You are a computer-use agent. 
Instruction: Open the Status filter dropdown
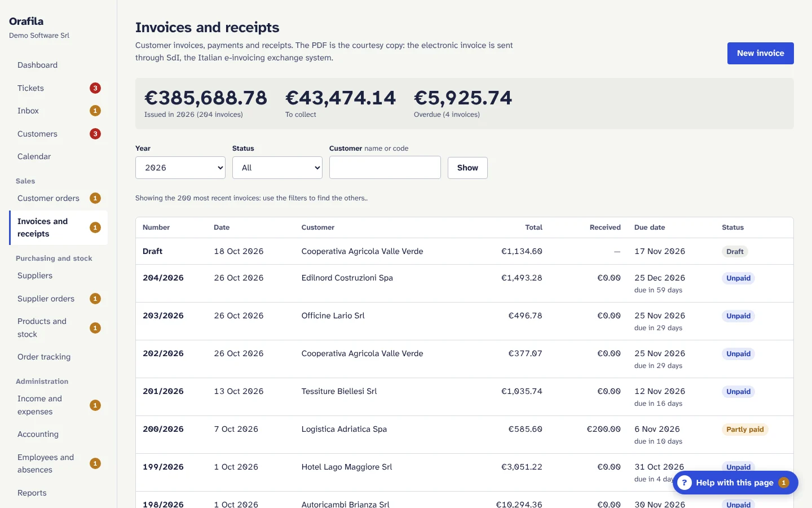point(277,168)
